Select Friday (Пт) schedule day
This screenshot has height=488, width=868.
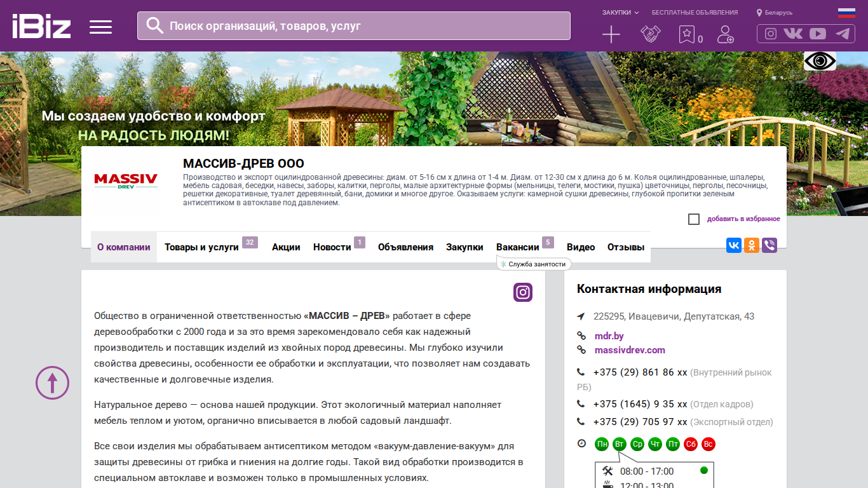(673, 444)
